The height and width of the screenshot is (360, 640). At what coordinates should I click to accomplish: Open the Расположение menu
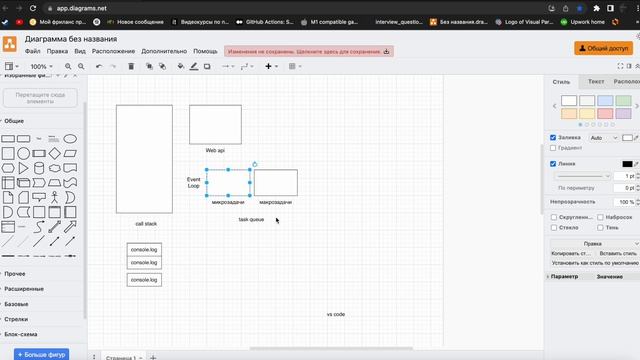click(x=113, y=51)
